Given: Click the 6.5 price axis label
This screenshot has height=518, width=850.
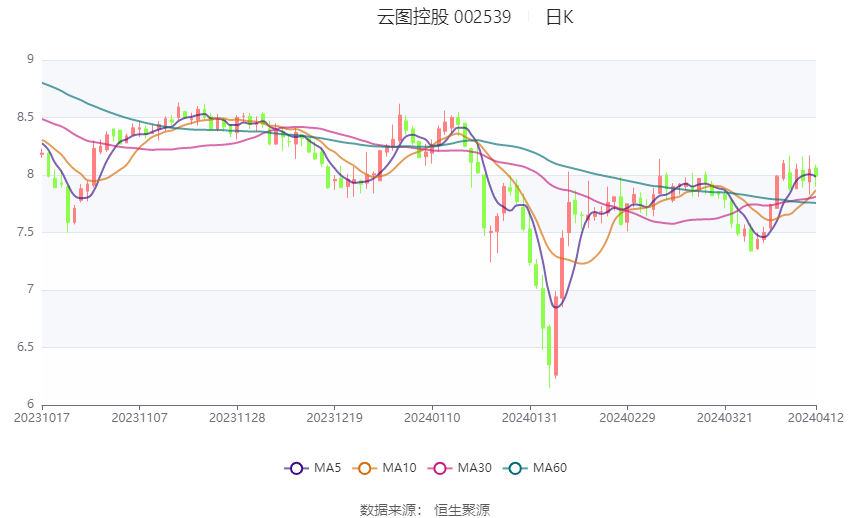Looking at the screenshot, I should (x=25, y=347).
